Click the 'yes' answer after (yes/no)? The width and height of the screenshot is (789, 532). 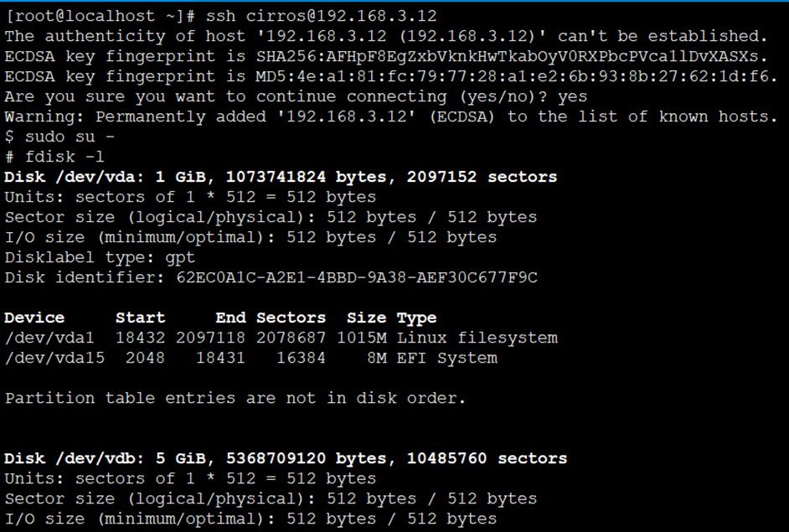coord(572,96)
